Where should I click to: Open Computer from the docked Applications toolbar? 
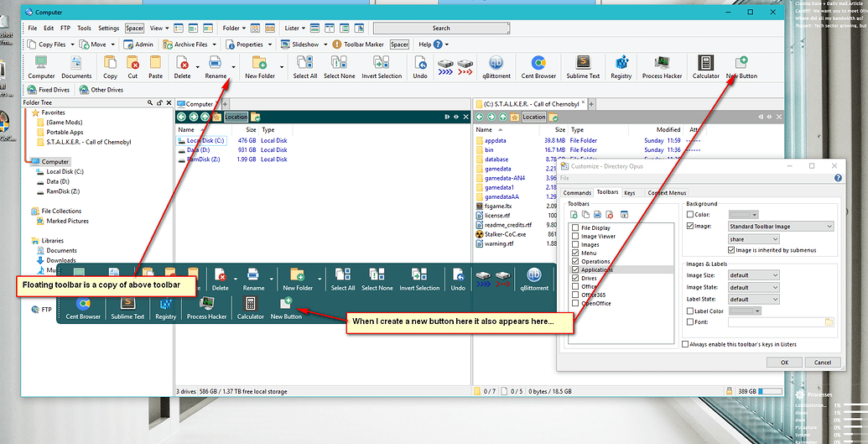[42, 68]
